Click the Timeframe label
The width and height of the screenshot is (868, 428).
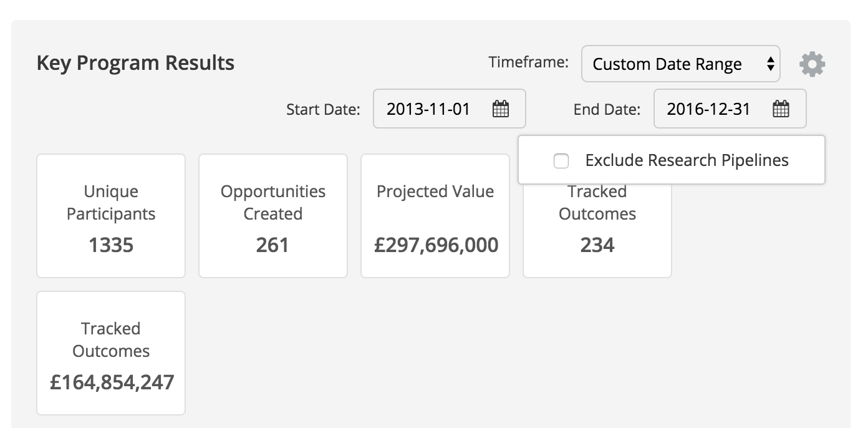[x=528, y=62]
